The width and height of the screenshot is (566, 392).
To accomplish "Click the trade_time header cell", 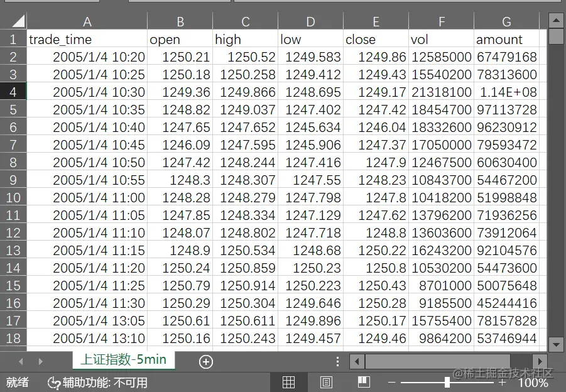I will 87,39.
